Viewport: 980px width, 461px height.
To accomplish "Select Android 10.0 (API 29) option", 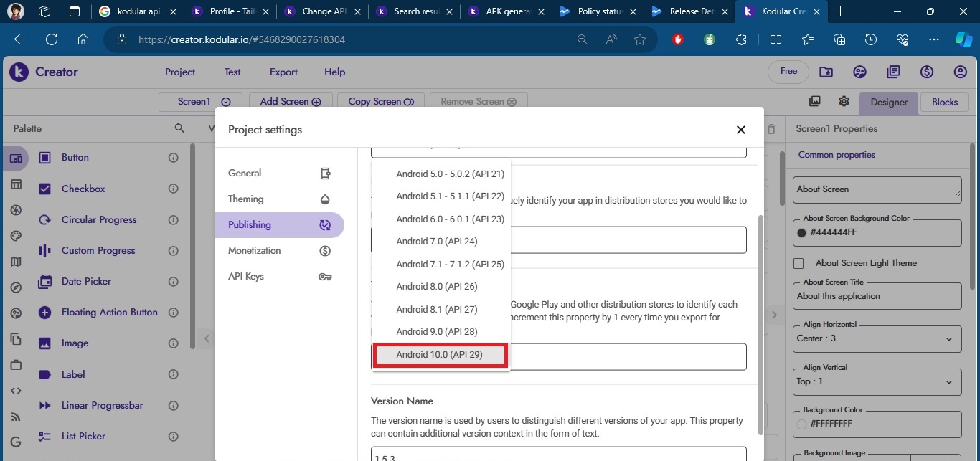I will tap(440, 355).
